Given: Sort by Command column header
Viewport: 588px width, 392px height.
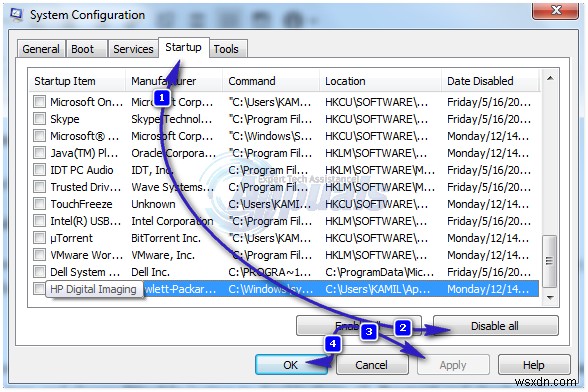Looking at the screenshot, I should 271,81.
